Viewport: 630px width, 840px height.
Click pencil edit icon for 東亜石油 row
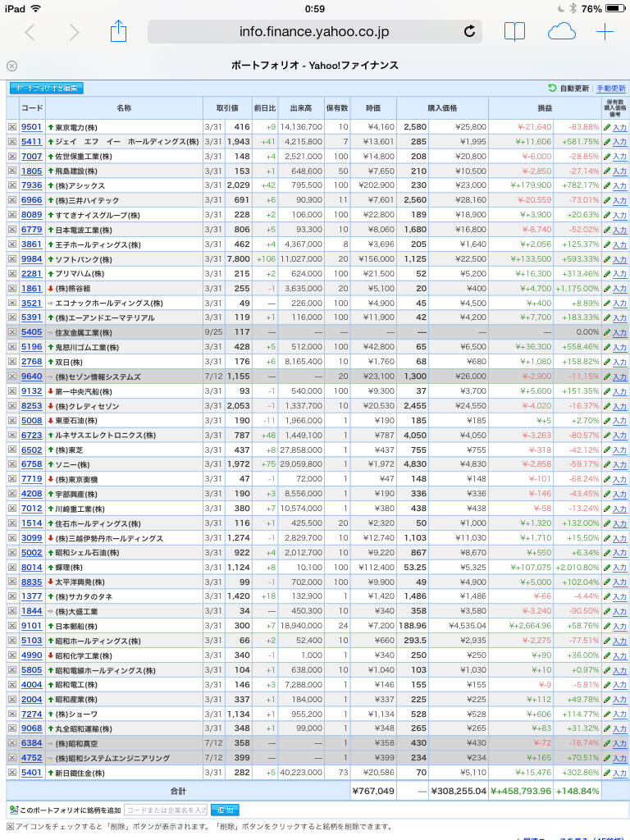point(607,421)
